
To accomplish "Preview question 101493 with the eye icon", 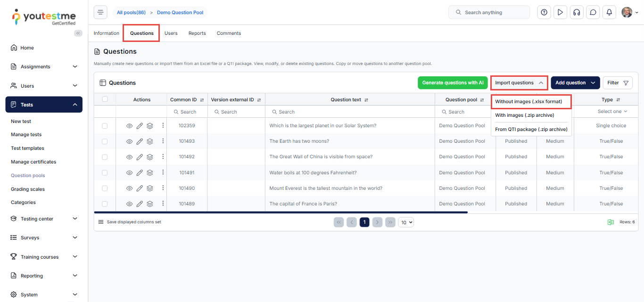I will [130, 141].
